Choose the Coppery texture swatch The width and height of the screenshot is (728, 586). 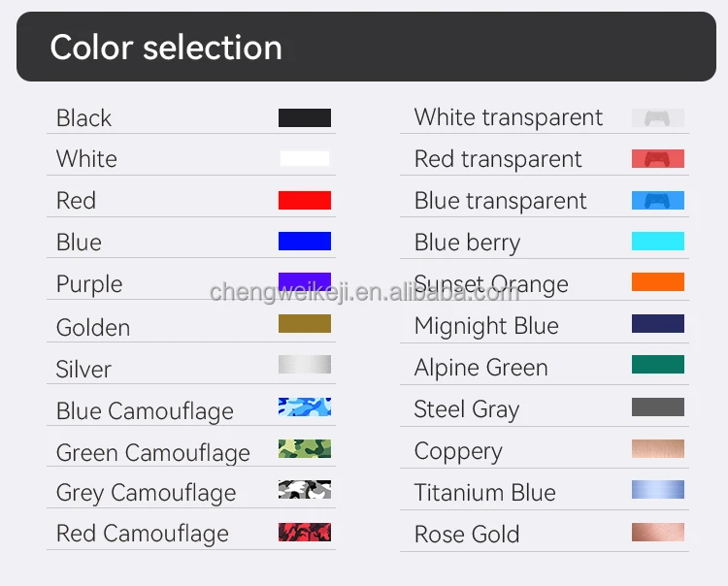657,448
